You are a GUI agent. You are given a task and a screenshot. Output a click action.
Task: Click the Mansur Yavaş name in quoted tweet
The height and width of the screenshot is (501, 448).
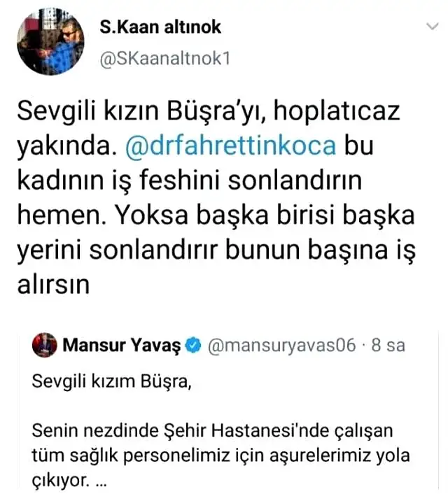click(x=121, y=346)
